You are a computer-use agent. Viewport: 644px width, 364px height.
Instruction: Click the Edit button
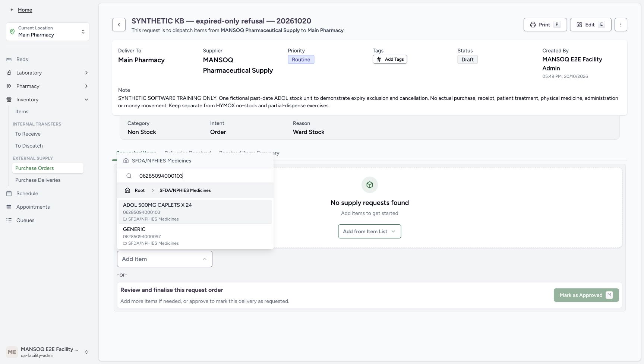[590, 25]
